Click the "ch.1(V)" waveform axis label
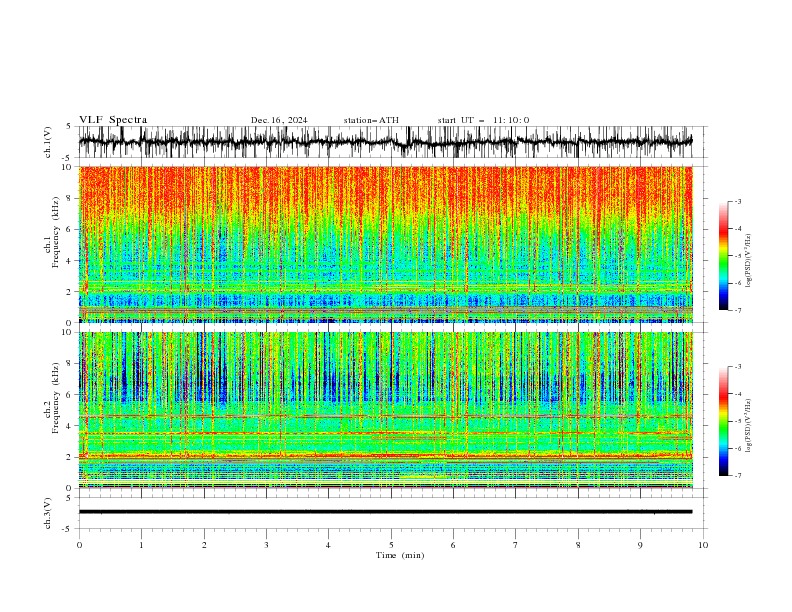792x612 pixels. click(x=48, y=142)
